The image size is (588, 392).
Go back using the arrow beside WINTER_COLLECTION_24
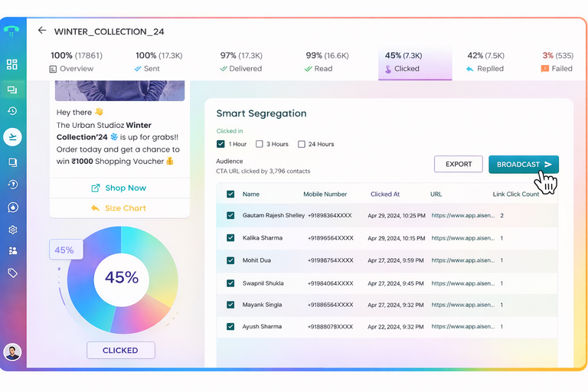click(x=42, y=31)
